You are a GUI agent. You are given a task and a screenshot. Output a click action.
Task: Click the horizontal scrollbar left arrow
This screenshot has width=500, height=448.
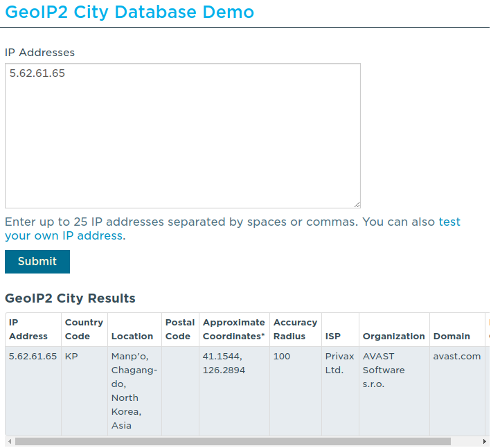[10, 441]
